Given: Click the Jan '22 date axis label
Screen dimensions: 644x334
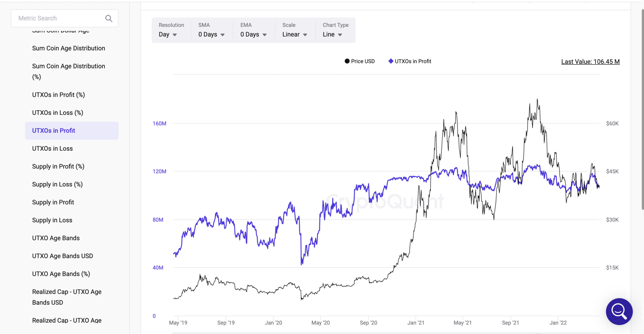Looking at the screenshot, I should 558,323.
